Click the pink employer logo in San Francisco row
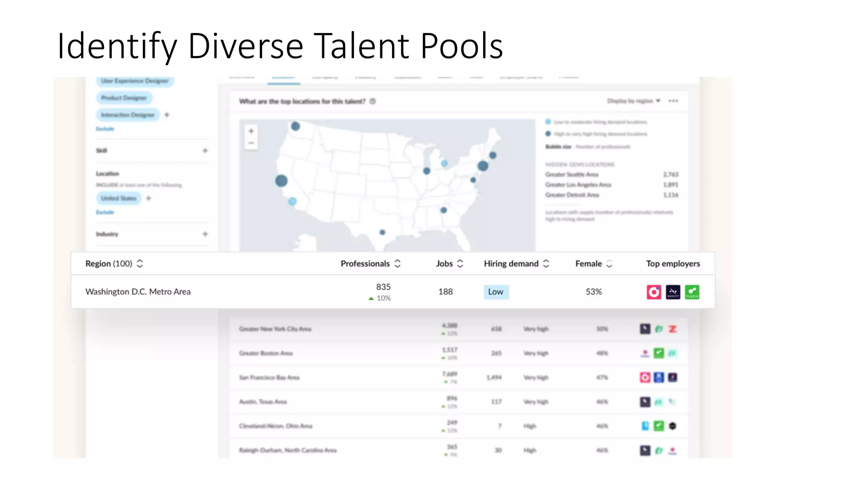 click(x=645, y=377)
